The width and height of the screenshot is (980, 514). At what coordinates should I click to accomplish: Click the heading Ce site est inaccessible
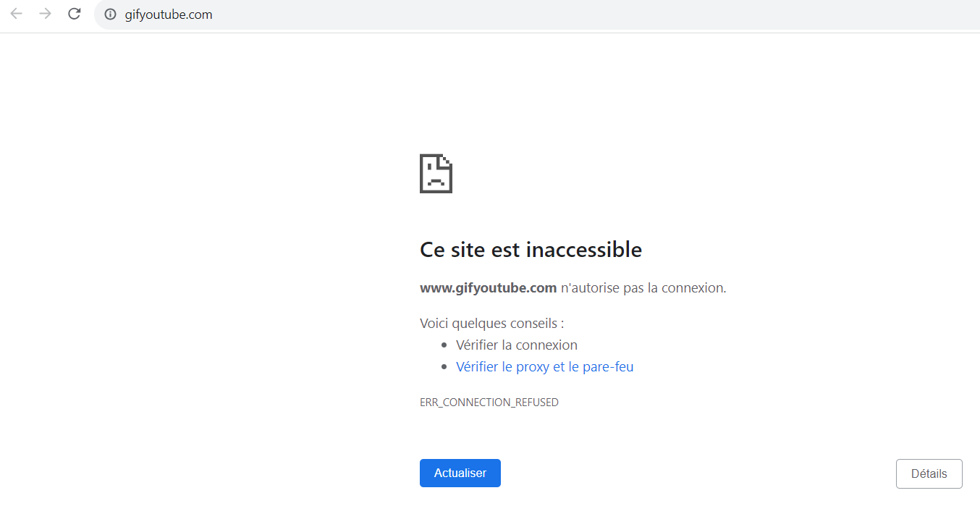click(531, 250)
